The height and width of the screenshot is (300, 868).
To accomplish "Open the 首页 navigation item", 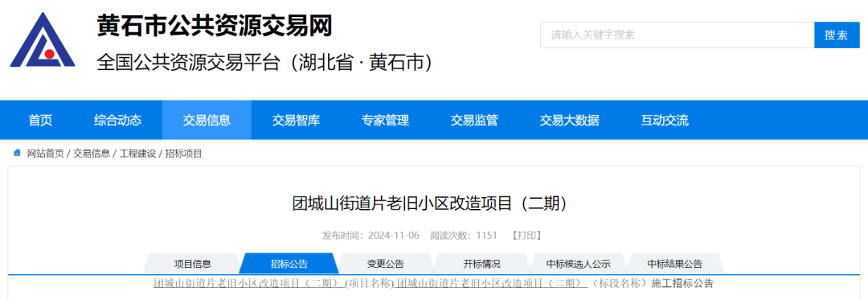I will click(x=40, y=120).
